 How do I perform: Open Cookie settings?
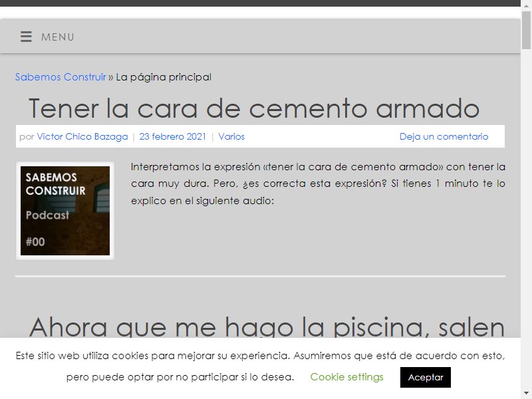coord(346,377)
